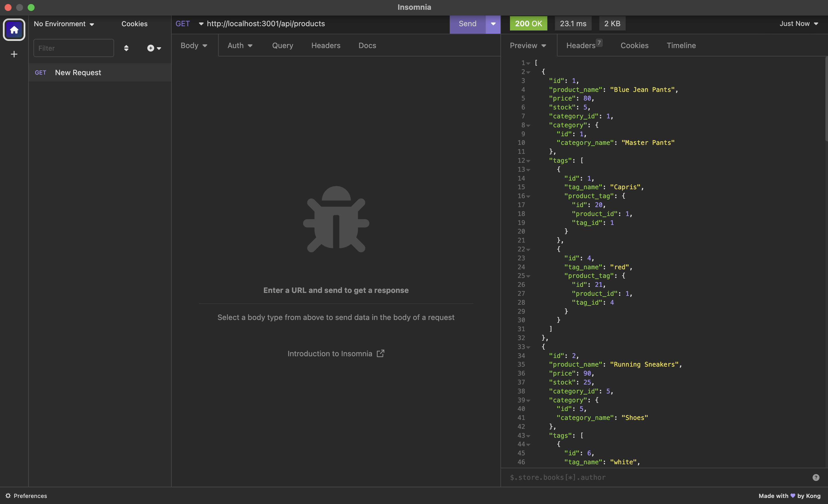This screenshot has height=504, width=828.
Task: Open the Docs tab
Action: click(367, 46)
